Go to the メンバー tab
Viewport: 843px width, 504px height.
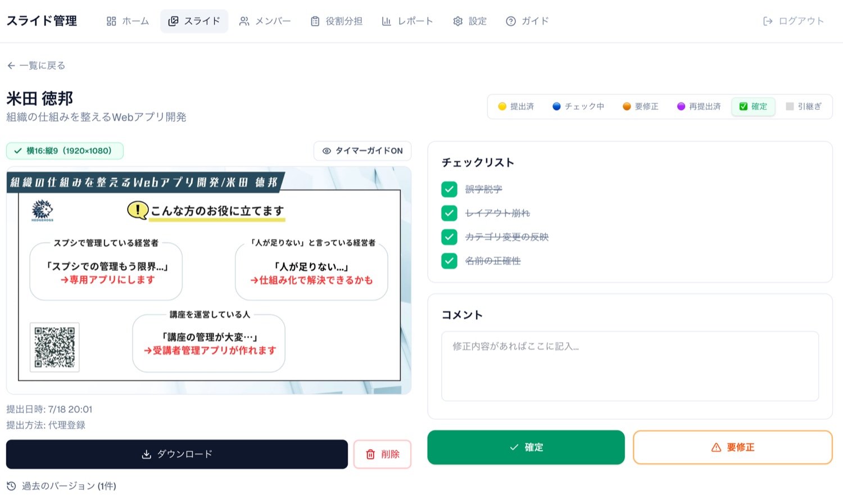click(265, 21)
